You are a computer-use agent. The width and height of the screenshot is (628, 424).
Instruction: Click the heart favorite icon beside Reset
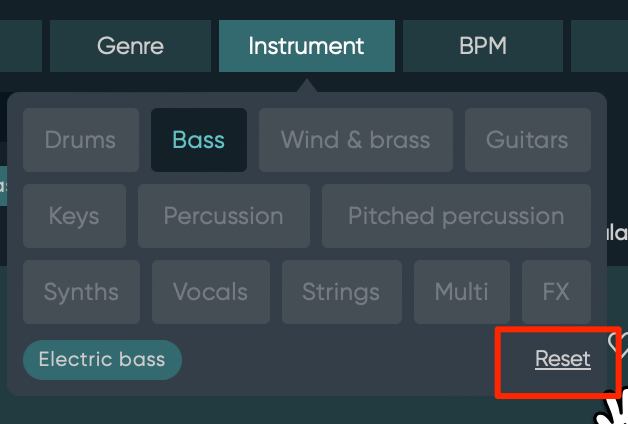coord(618,344)
